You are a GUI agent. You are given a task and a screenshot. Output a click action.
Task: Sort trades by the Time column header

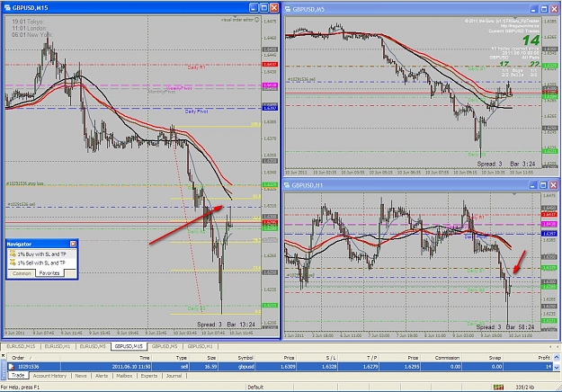[106, 358]
